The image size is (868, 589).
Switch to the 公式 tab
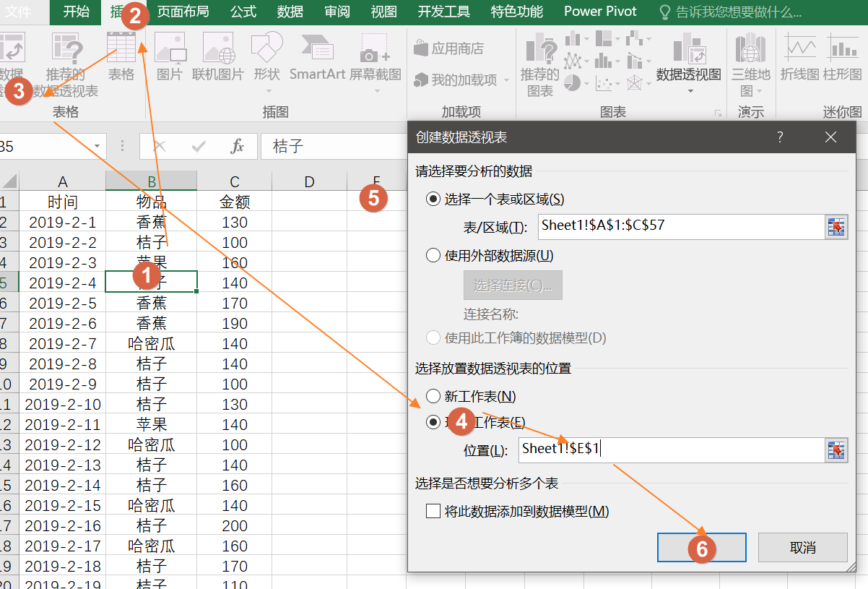click(x=243, y=12)
